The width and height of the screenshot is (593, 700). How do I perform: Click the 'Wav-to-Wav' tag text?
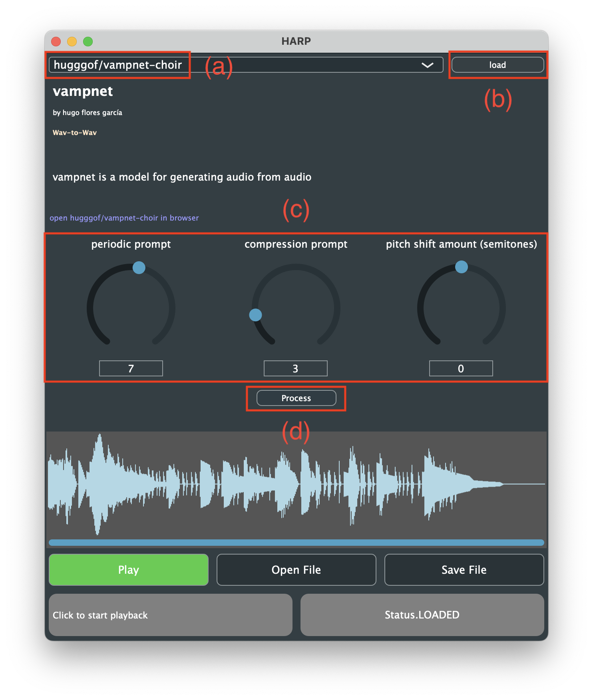pyautogui.click(x=75, y=133)
